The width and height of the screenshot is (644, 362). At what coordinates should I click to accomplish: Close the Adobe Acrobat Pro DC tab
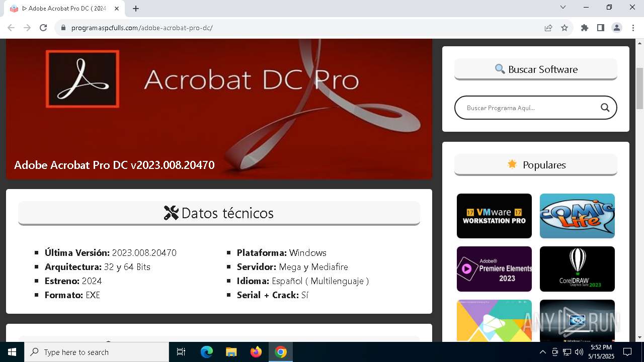tap(117, 9)
